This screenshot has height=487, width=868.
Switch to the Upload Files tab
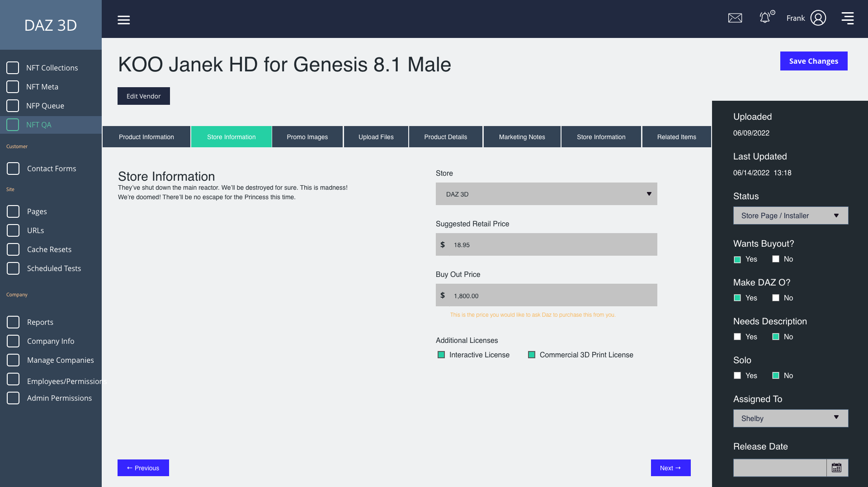(x=376, y=137)
